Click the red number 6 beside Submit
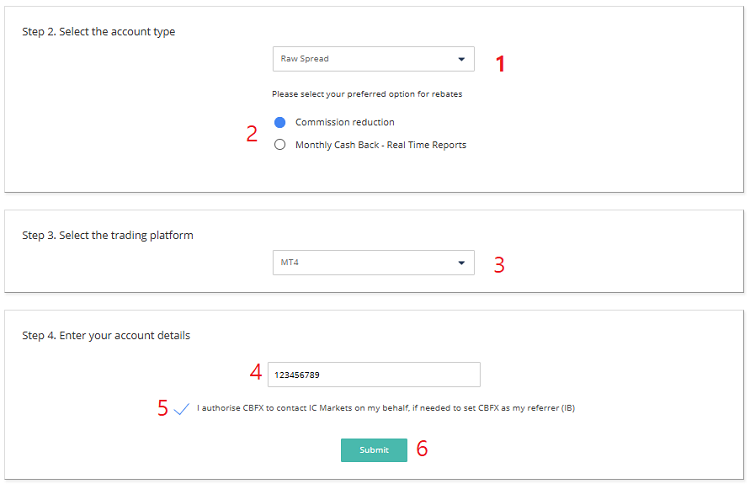Viewport: 750px width, 489px height. click(422, 449)
